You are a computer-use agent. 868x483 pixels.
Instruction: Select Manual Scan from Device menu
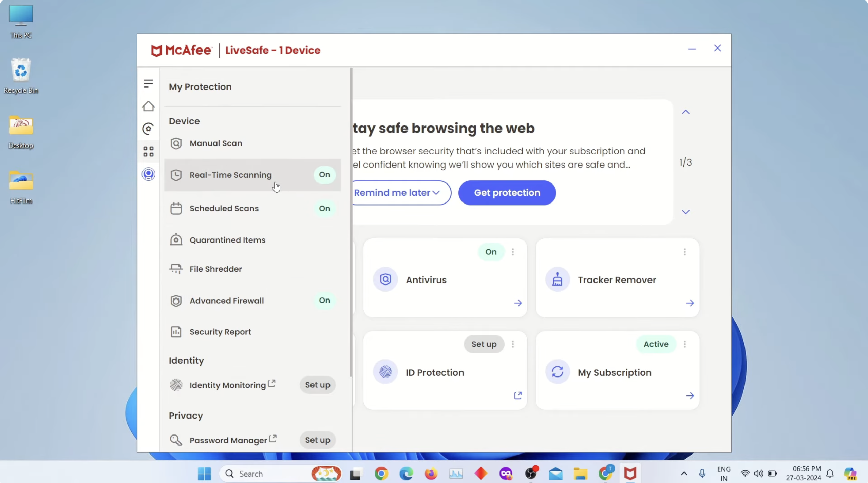pyautogui.click(x=216, y=143)
